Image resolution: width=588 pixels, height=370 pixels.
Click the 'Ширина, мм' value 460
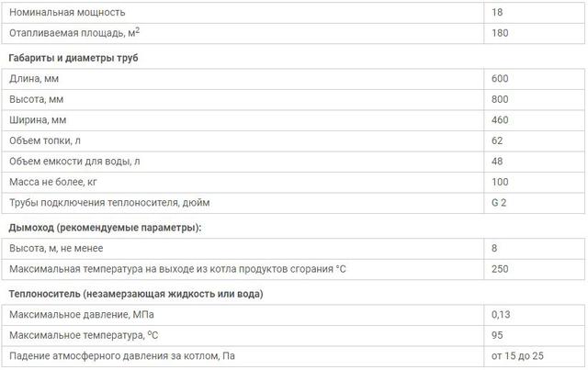point(500,120)
